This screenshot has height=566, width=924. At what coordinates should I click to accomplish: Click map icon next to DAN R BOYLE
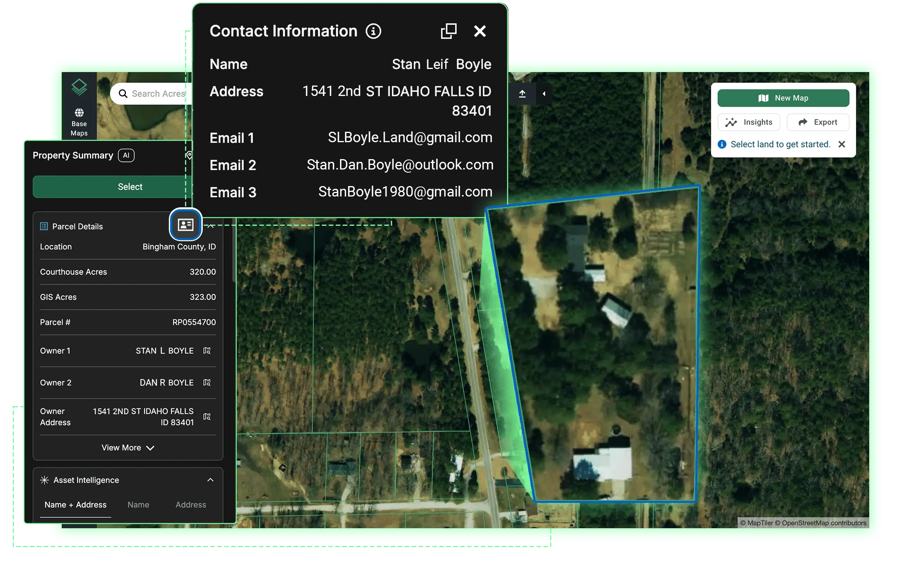coord(207,383)
